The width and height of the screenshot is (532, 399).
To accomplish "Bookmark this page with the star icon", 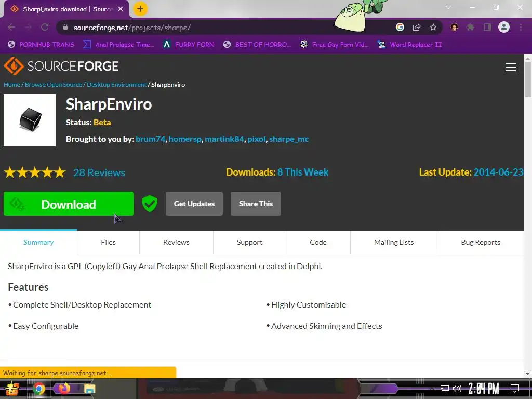I will pos(433,27).
